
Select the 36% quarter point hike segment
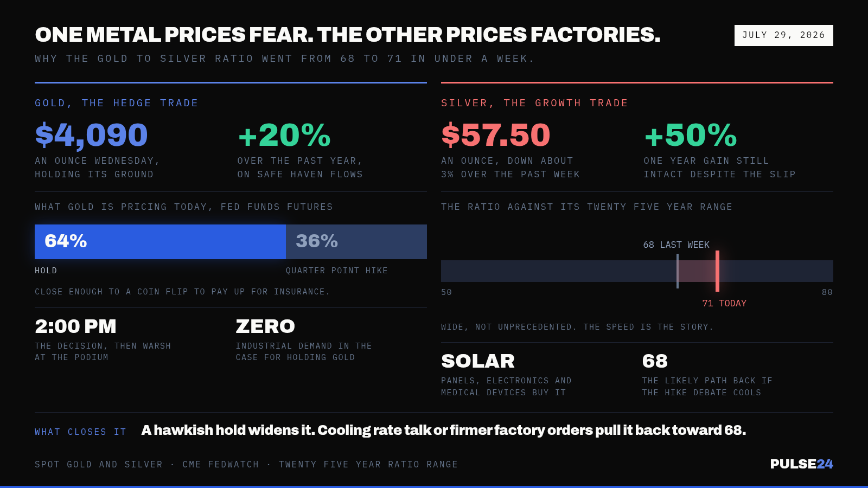[x=356, y=242]
